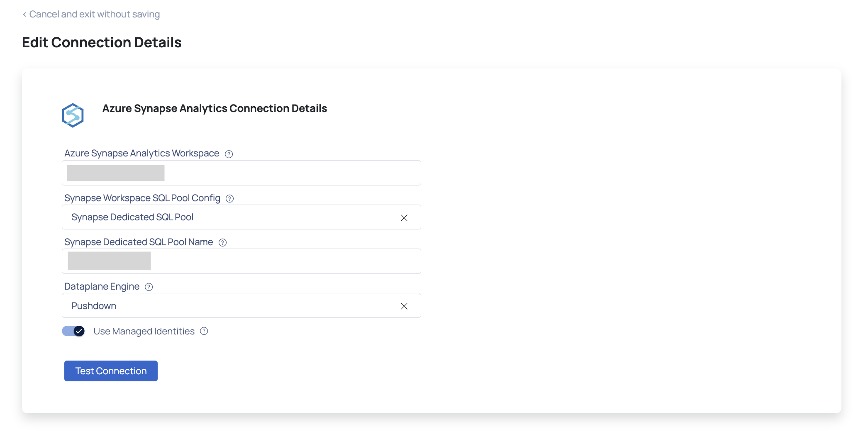868x439 pixels.
Task: Expand the Dataplane Engine dropdown
Action: pos(241,305)
